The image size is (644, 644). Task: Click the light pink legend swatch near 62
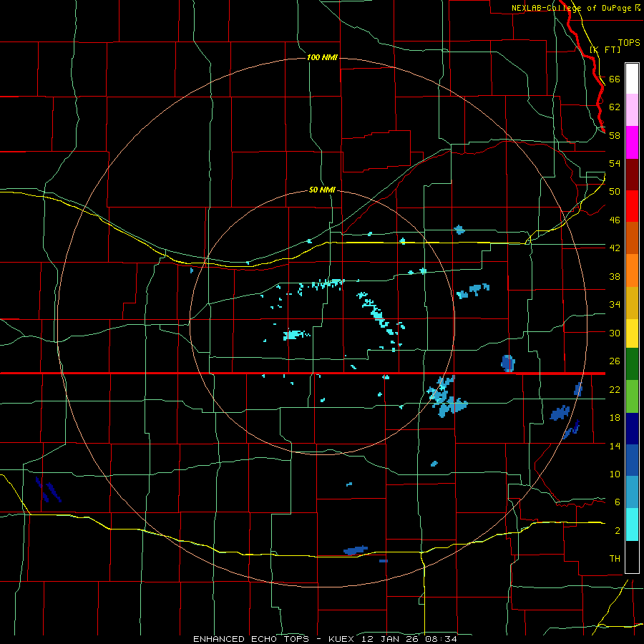pyautogui.click(x=632, y=109)
